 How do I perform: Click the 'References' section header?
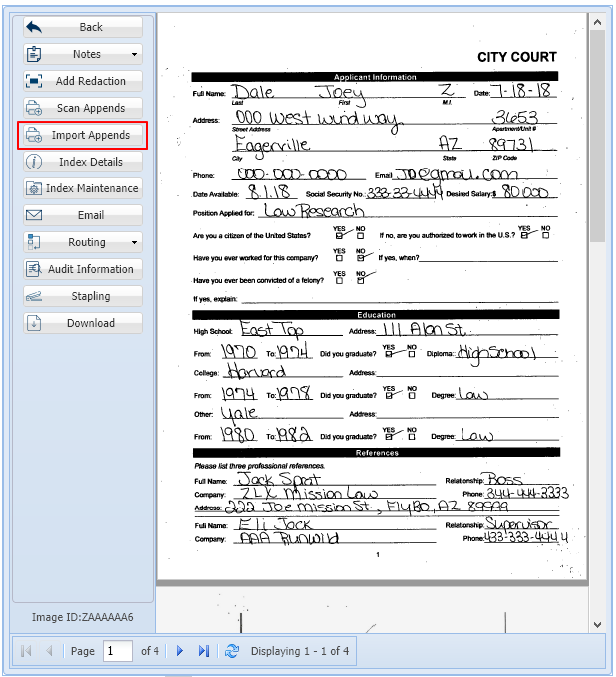(377, 453)
